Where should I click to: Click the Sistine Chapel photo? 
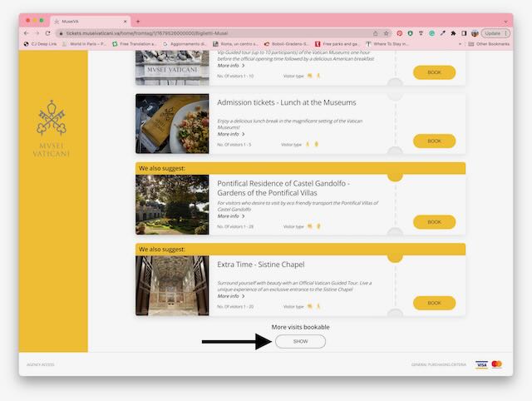(x=172, y=285)
